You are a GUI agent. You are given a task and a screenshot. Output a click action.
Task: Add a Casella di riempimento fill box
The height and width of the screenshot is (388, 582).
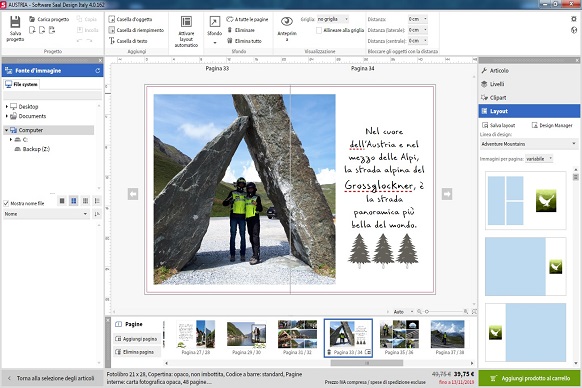click(136, 30)
